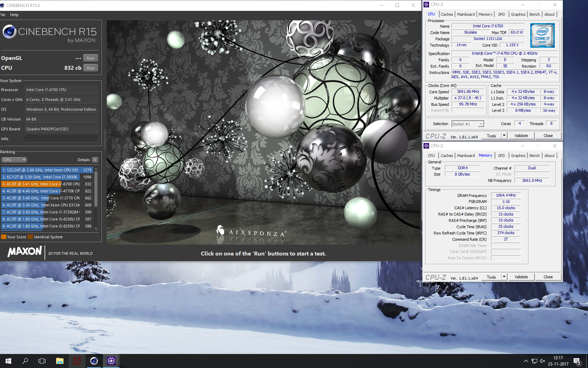Click Validate in upper CPU-Z window
This screenshot has width=588, height=368.
(521, 136)
